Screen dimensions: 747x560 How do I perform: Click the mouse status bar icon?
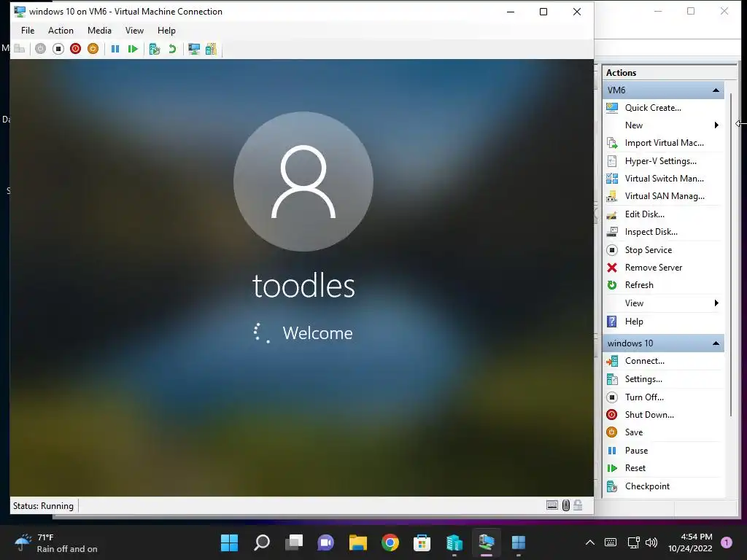pos(565,505)
